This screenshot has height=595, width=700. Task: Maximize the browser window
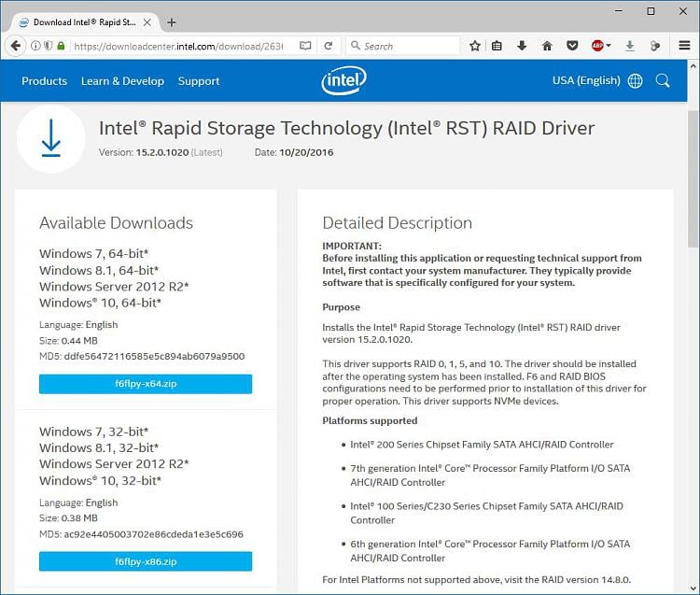651,11
